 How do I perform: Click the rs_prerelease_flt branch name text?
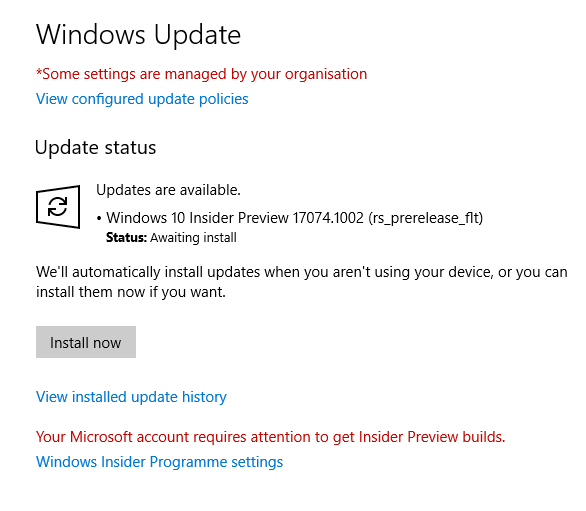point(426,218)
